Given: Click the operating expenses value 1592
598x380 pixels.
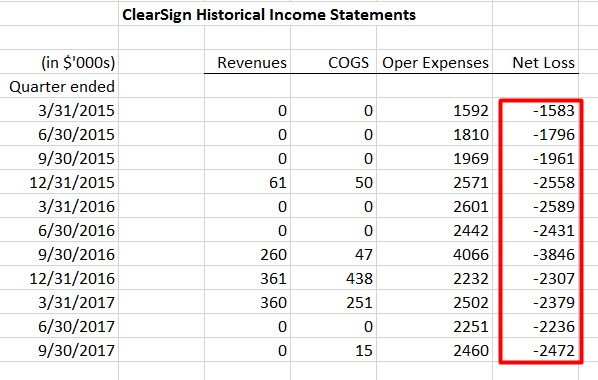Looking at the screenshot, I should pos(435,110).
